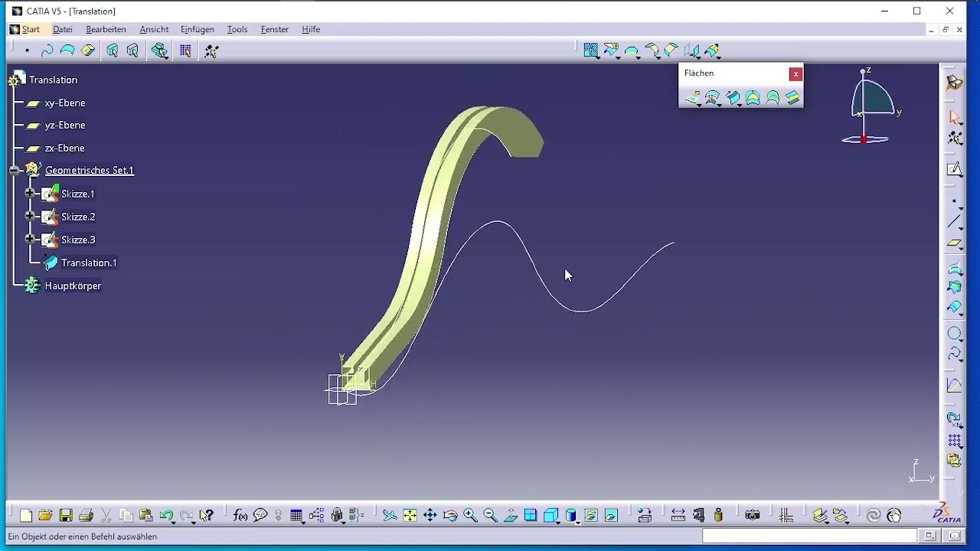Select the Rotate view icon

[x=450, y=516]
